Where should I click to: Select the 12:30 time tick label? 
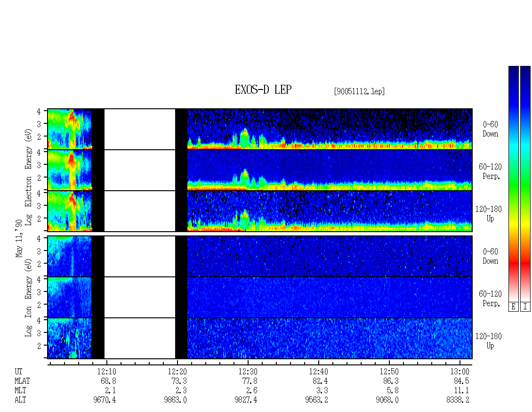pos(248,372)
